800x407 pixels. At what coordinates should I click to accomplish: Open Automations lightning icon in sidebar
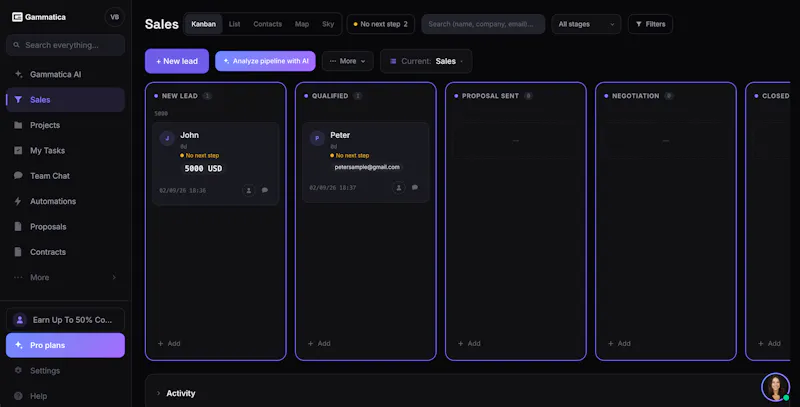pyautogui.click(x=18, y=201)
